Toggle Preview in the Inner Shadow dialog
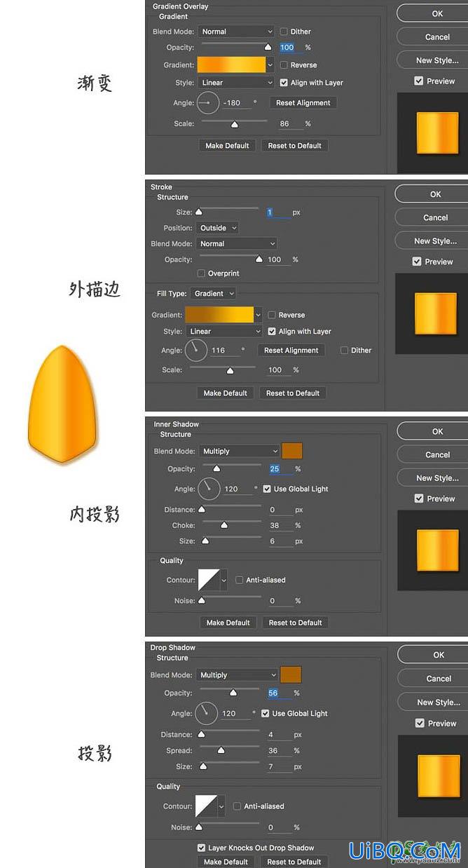Viewport: 468px width, 868px height. tap(419, 499)
